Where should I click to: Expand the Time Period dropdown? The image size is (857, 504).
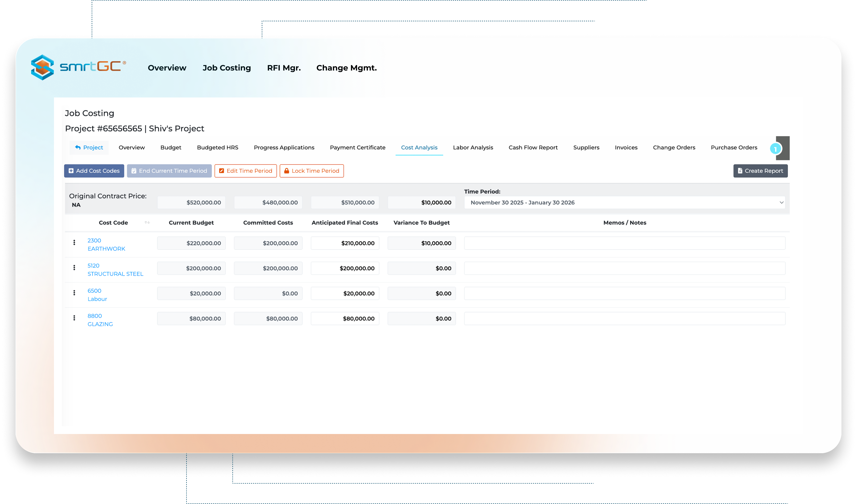point(624,202)
